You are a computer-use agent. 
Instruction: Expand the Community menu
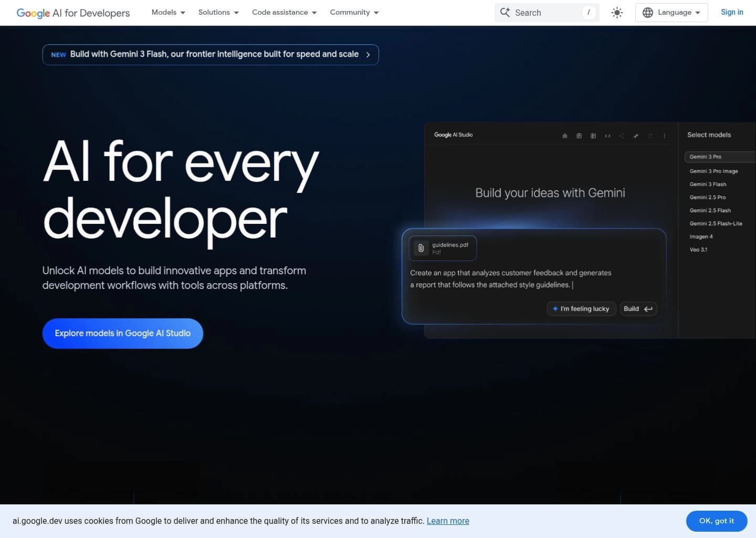point(354,12)
